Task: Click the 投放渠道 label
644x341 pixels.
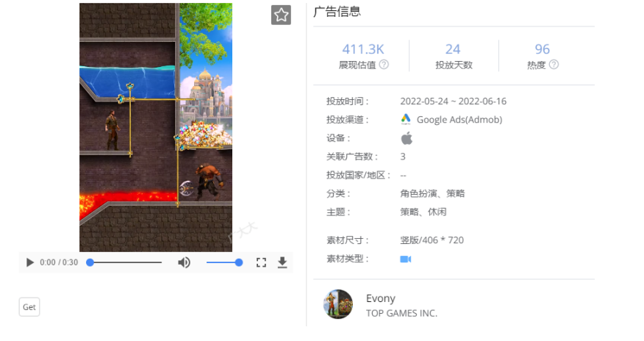Action: click(x=348, y=120)
